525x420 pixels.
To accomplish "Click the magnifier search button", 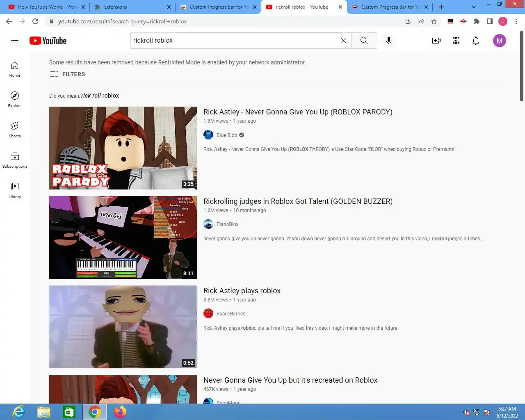I will 364,41.
